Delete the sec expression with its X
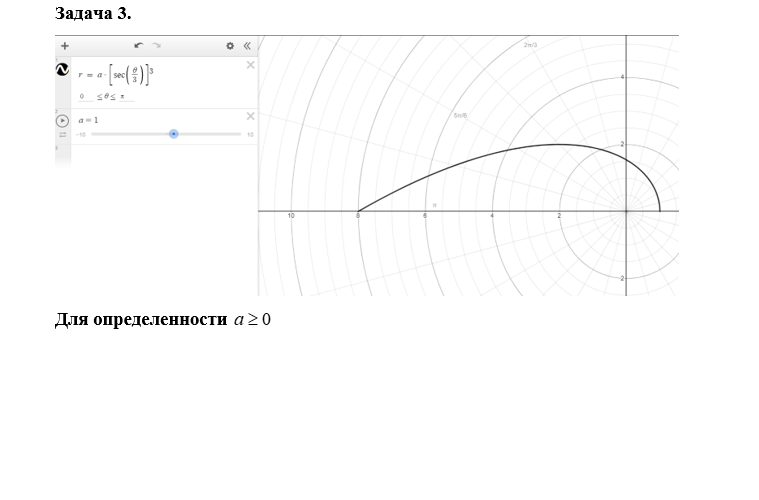 [250, 65]
